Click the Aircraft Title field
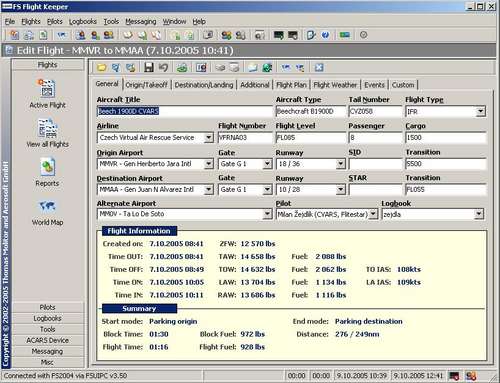Image resolution: width=500 pixels, height=383 pixels. click(x=184, y=111)
